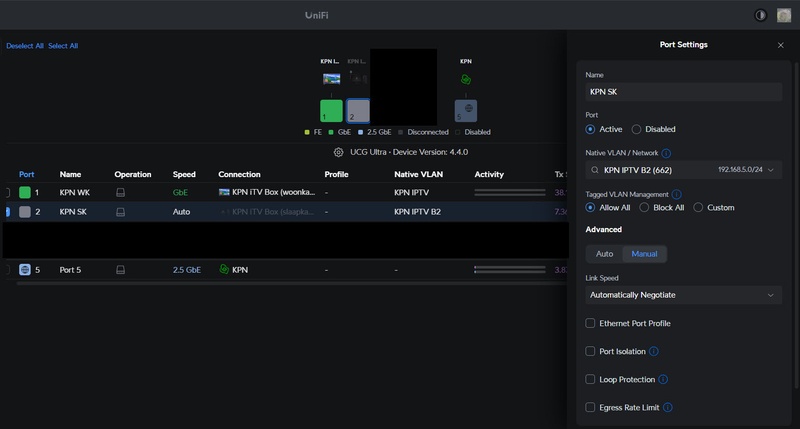Click the search icon in Native VLAN field
The width and height of the screenshot is (800, 429).
(594, 170)
